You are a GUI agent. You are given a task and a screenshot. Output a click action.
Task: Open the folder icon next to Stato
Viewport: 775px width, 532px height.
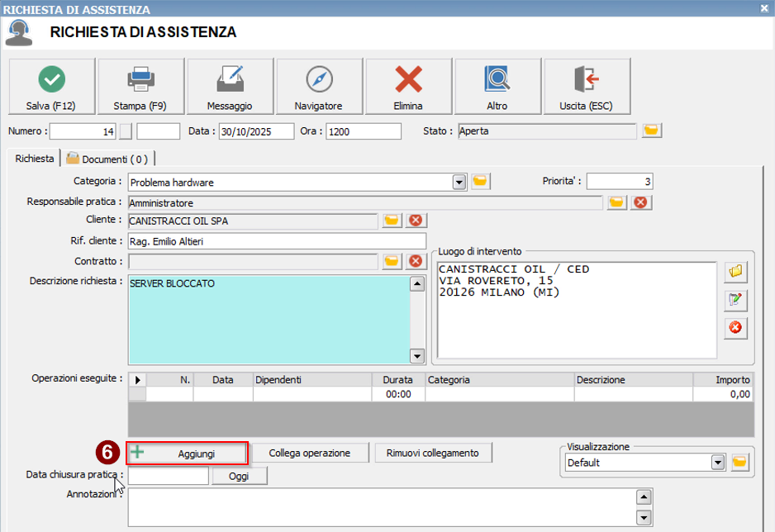click(x=652, y=131)
